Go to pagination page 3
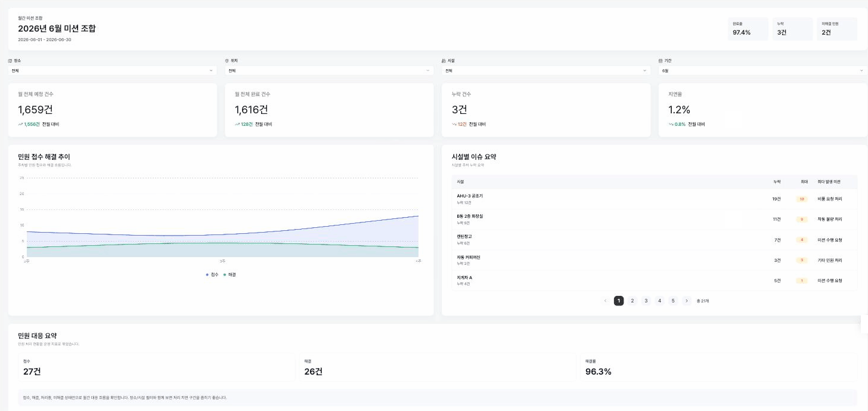 pyautogui.click(x=646, y=301)
